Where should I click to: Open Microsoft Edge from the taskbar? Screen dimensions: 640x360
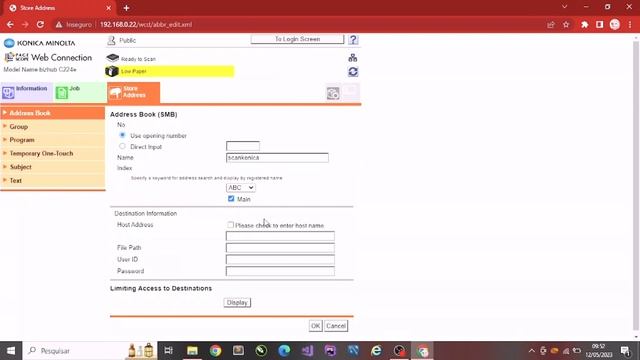pyautogui.click(x=284, y=351)
